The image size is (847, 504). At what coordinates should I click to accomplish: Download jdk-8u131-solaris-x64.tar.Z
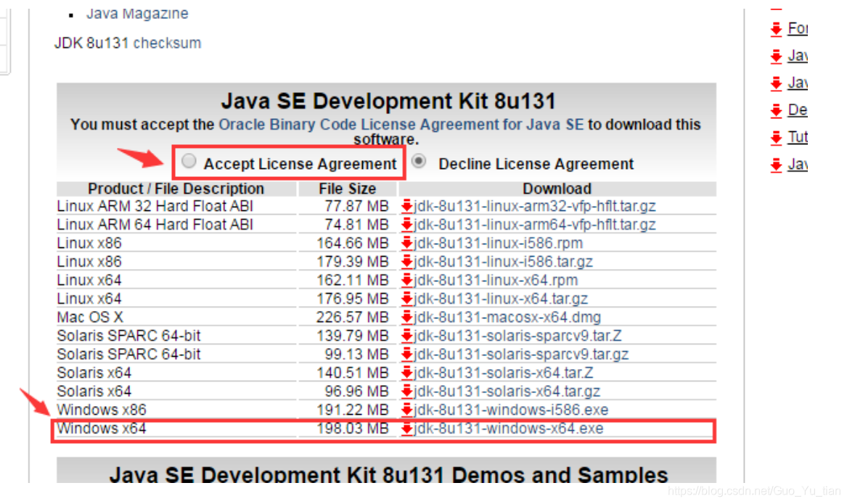tap(504, 373)
